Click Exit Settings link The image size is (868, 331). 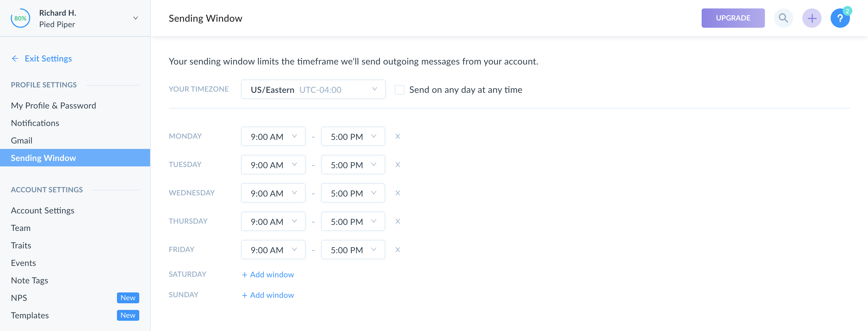pyautogui.click(x=48, y=59)
